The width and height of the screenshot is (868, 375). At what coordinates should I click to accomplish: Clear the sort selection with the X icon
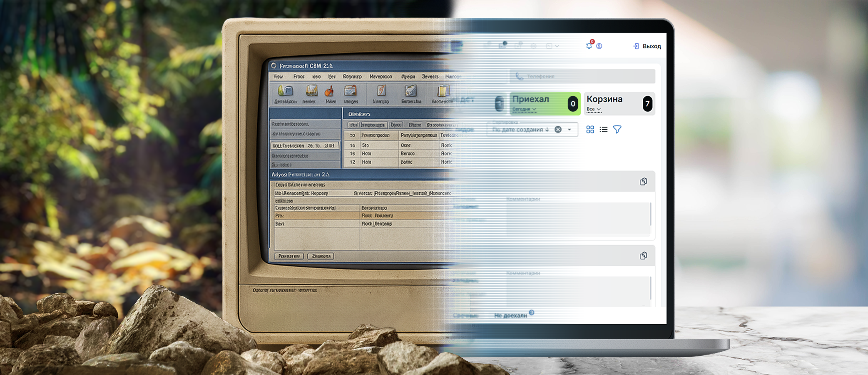tap(558, 130)
